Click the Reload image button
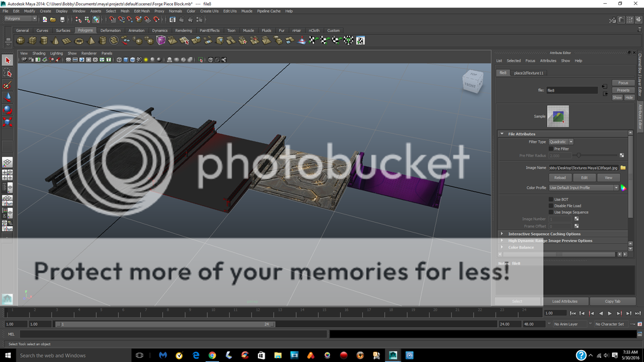 [560, 178]
